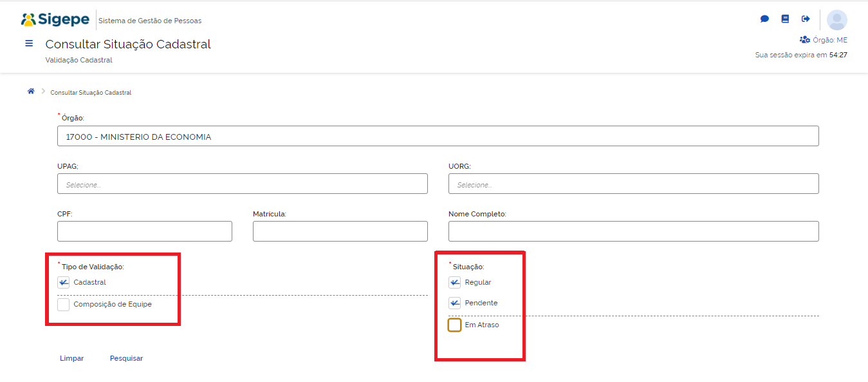Open the Órgão dropdown field
868x382 pixels.
438,137
